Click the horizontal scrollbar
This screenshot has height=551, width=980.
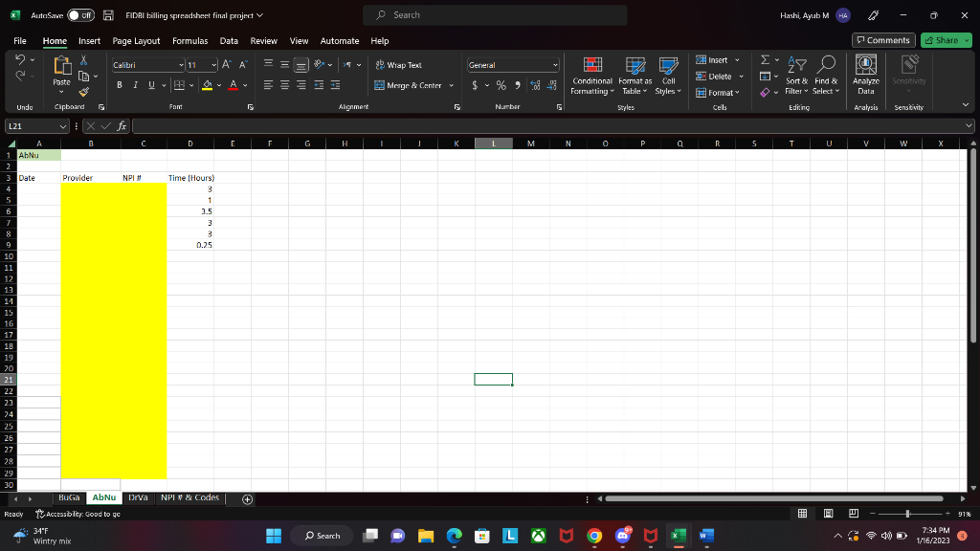click(x=773, y=498)
